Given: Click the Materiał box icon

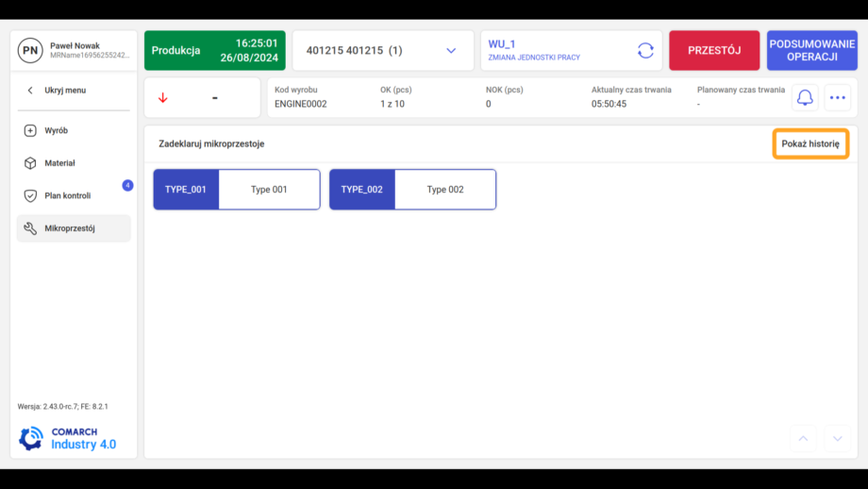Looking at the screenshot, I should pos(30,163).
